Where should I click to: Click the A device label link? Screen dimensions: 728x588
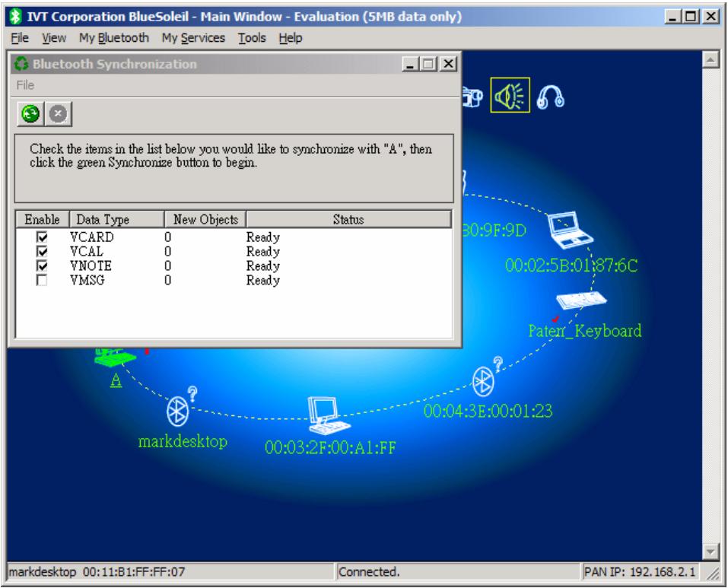(x=116, y=380)
